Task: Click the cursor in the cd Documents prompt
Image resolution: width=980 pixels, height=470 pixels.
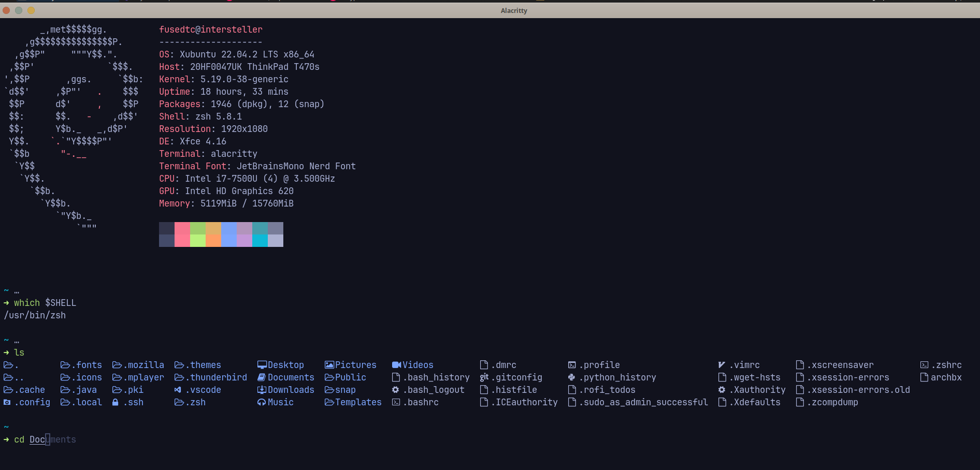Action: (48, 439)
